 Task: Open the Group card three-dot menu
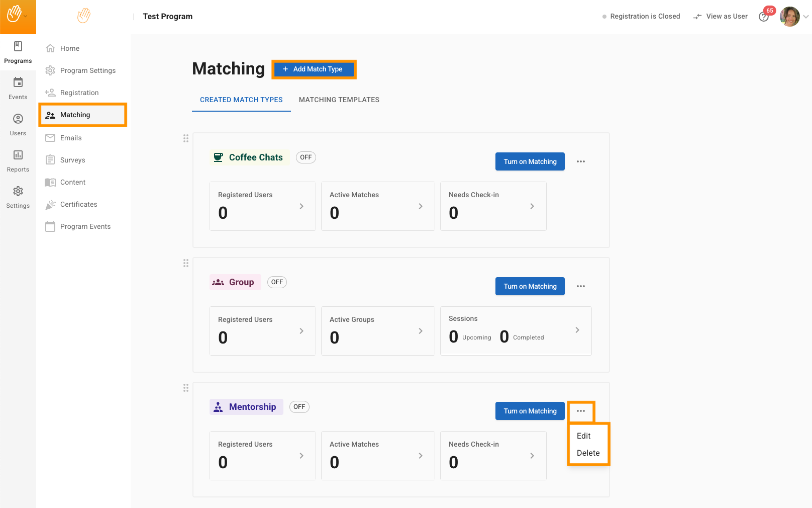coord(581,286)
